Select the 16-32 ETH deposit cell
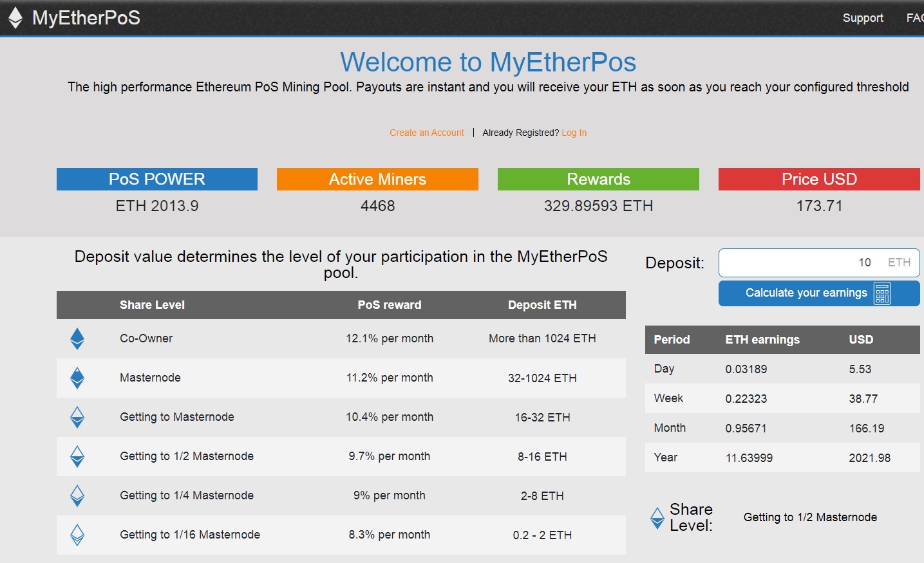924x563 pixels. [542, 418]
